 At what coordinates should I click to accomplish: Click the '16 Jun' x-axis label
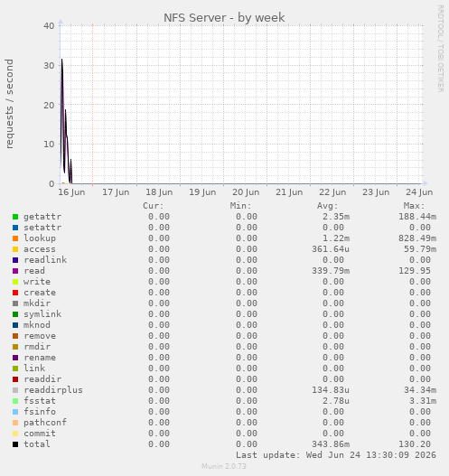point(71,192)
